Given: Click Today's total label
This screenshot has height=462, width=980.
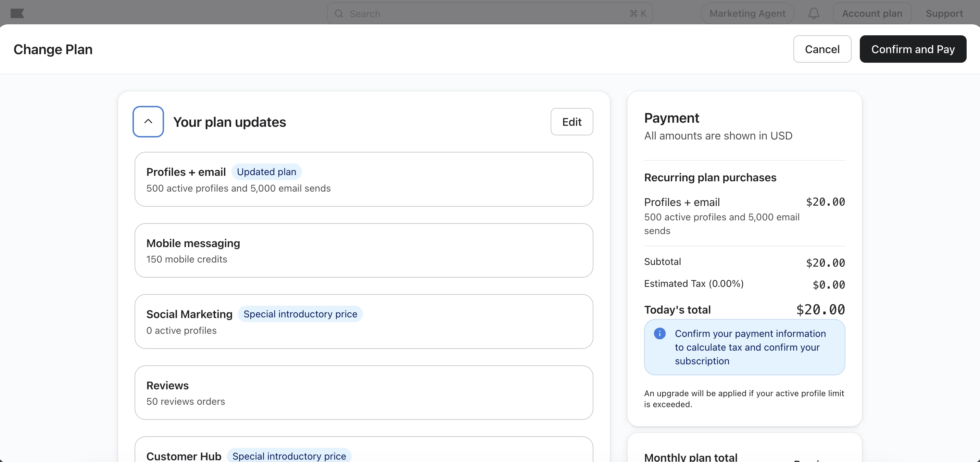Looking at the screenshot, I should (677, 309).
